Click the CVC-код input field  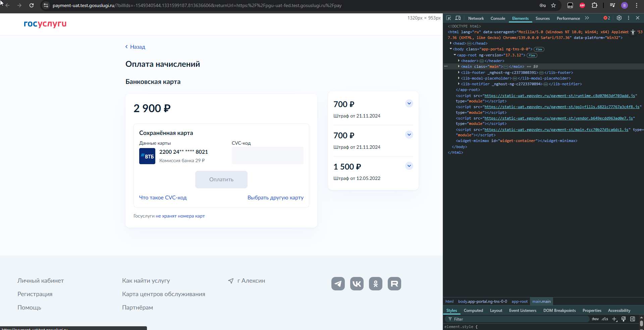[268, 155]
